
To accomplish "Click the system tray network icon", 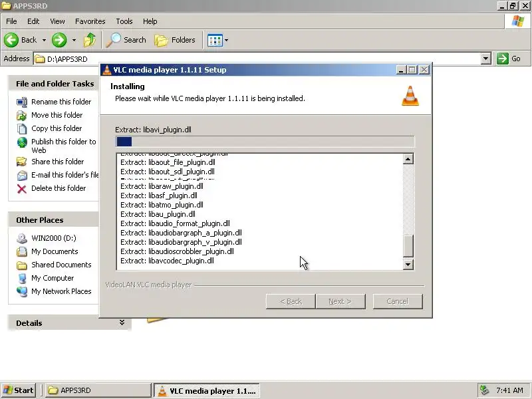I will [485, 390].
